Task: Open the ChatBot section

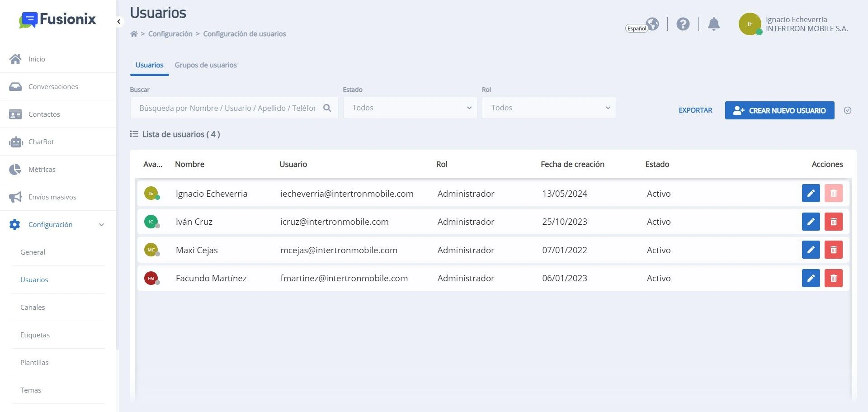Action: click(41, 142)
